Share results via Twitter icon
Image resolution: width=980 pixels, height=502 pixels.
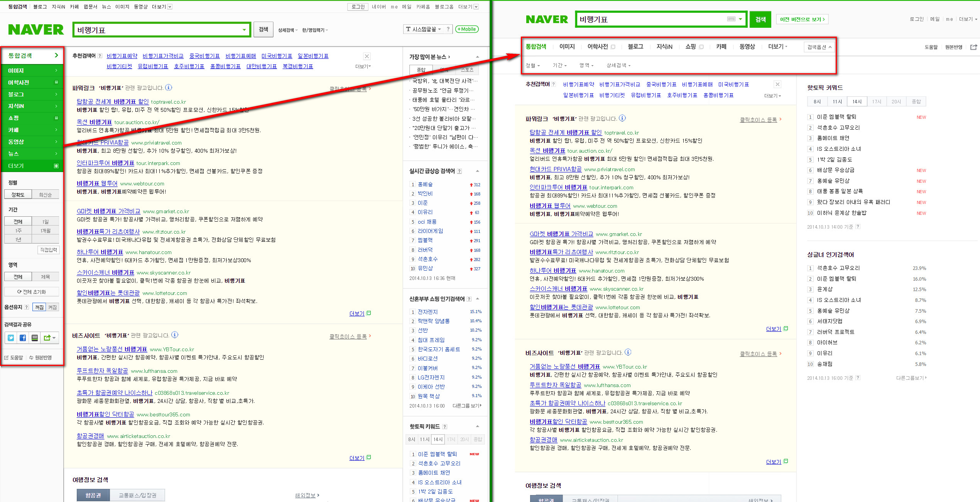(11, 338)
